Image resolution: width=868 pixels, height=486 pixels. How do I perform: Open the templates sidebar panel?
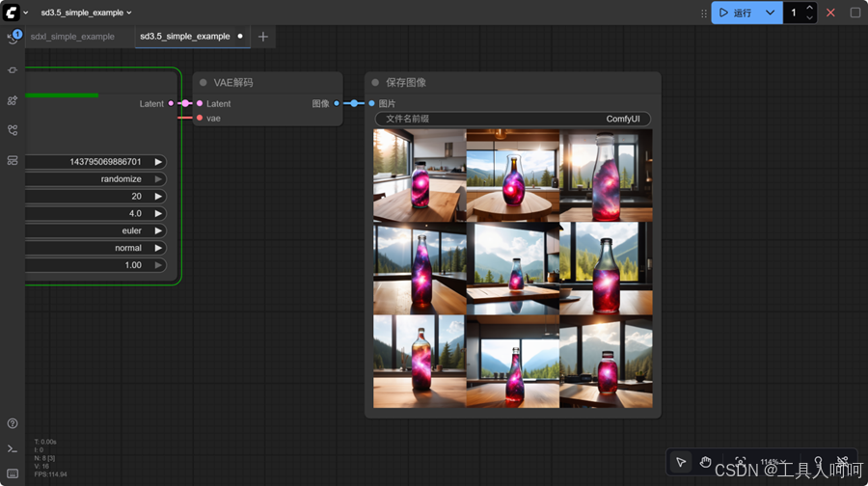(x=13, y=160)
